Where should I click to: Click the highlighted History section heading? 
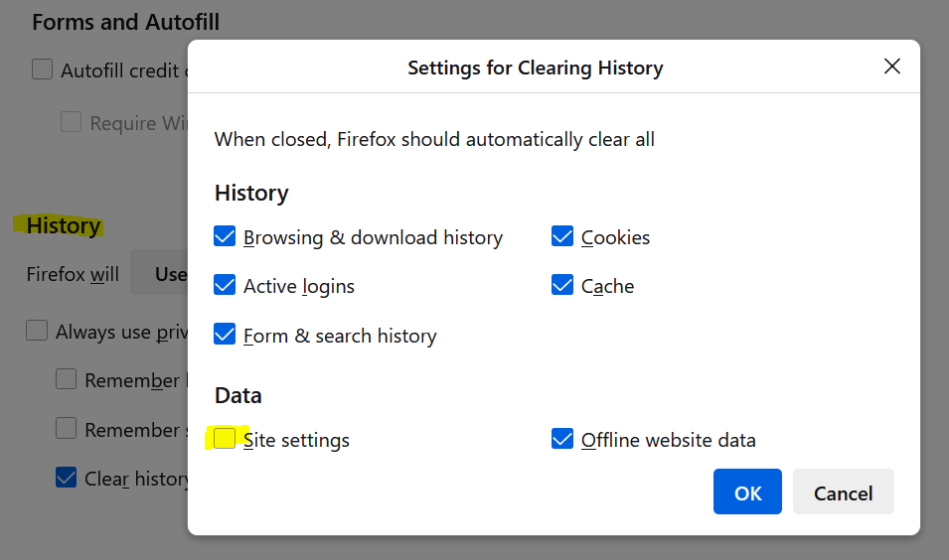point(63,225)
